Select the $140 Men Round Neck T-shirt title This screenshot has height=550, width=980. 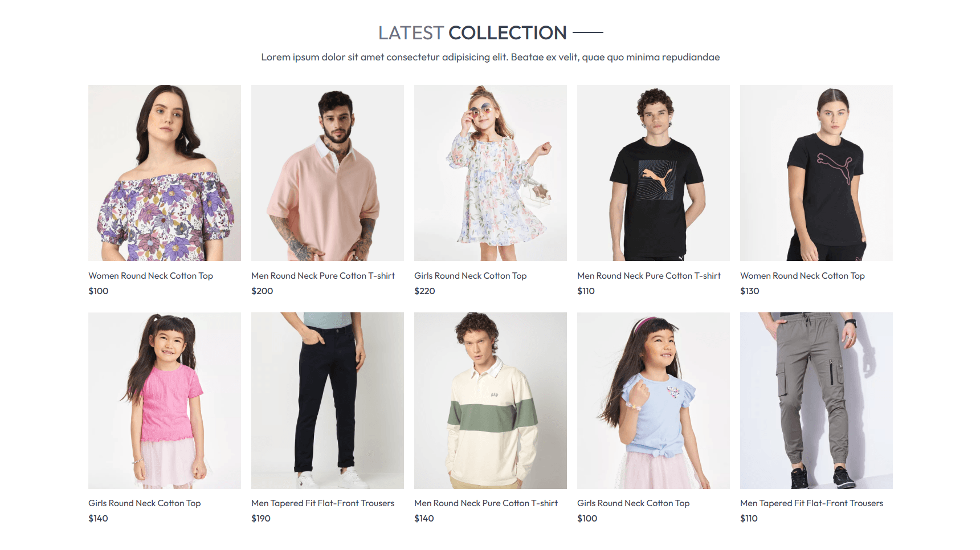(486, 503)
